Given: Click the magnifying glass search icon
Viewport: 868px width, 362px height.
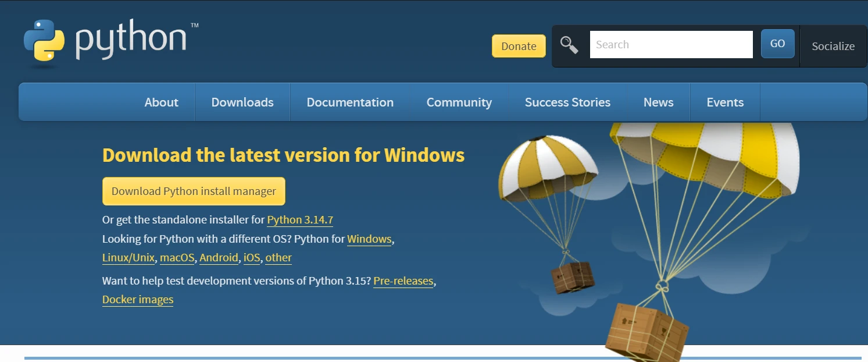Looking at the screenshot, I should 569,45.
